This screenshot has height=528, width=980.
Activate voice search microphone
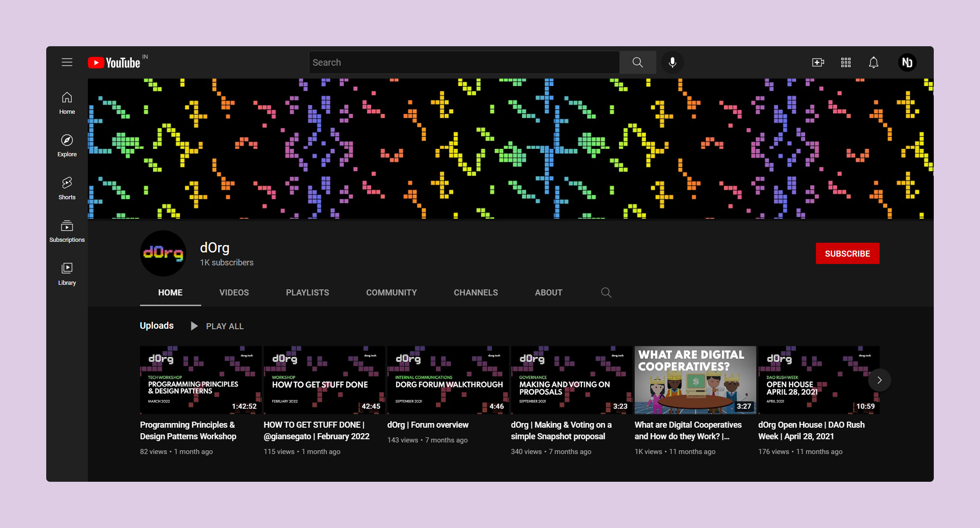pyautogui.click(x=673, y=62)
